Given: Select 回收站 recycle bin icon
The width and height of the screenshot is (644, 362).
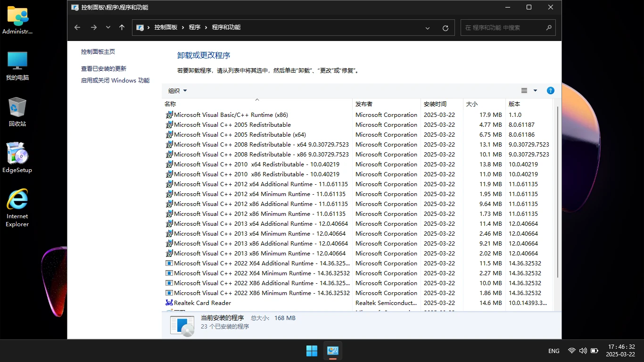Looking at the screenshot, I should 17,112.
